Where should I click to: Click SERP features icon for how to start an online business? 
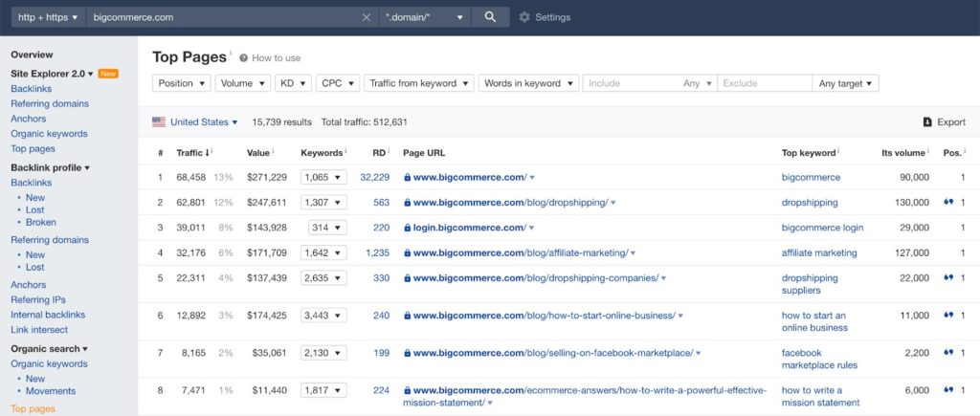(948, 316)
